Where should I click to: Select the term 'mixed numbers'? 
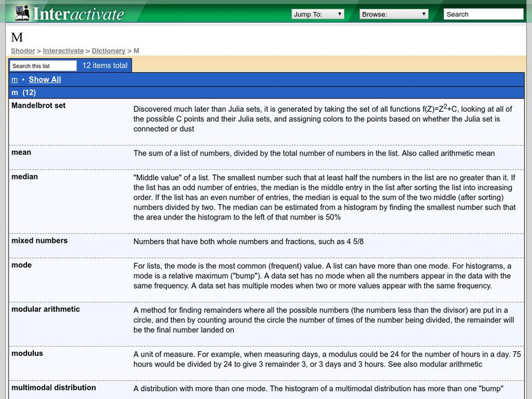pyautogui.click(x=39, y=241)
